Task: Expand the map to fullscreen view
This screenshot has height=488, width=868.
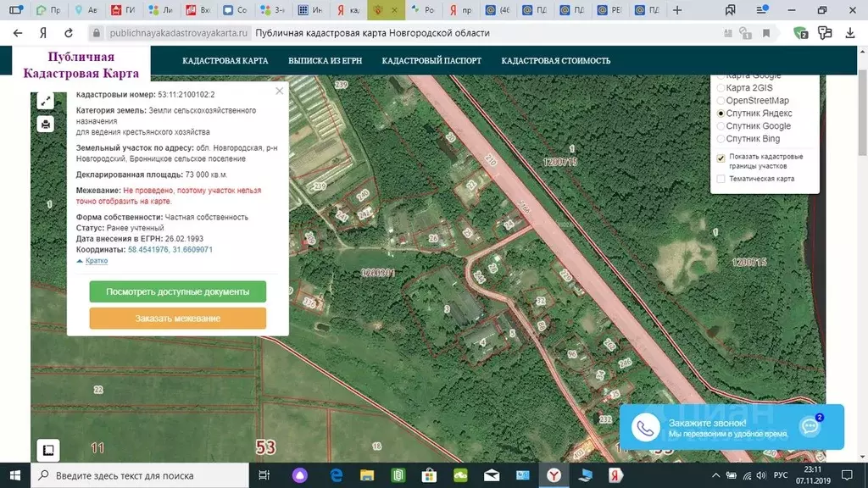Action: pos(47,102)
